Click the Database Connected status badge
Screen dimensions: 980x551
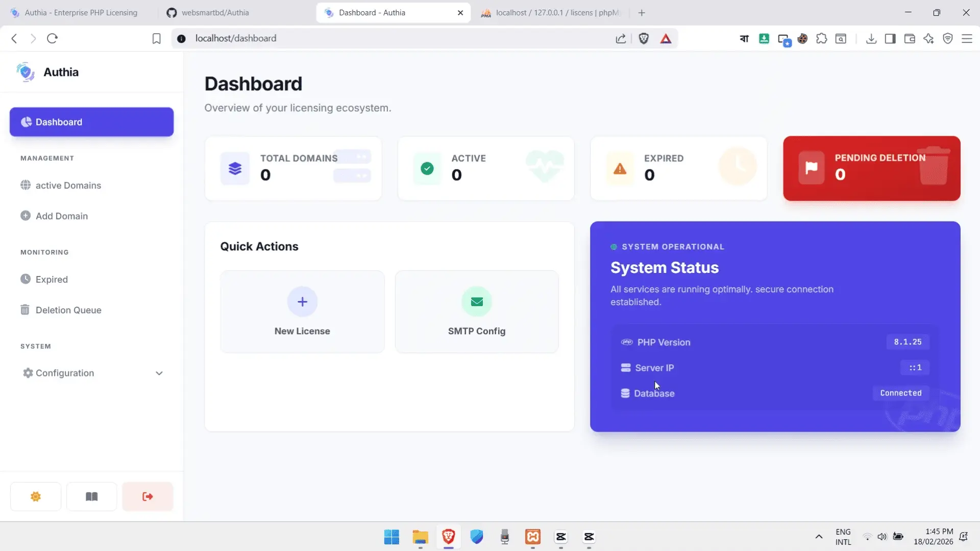click(x=901, y=393)
